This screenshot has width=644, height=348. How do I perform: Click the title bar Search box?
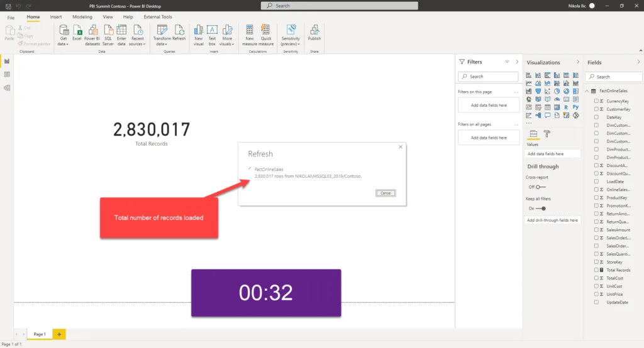click(x=339, y=6)
